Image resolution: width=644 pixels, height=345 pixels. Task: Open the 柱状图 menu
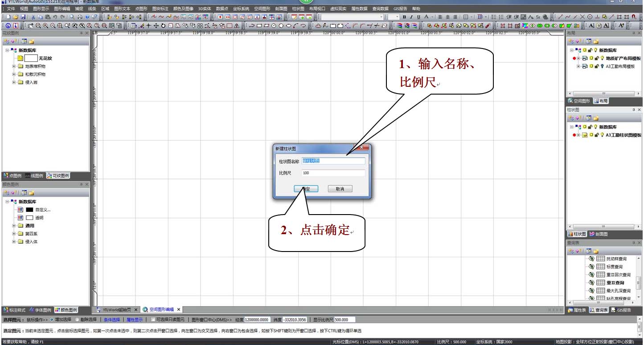298,8
